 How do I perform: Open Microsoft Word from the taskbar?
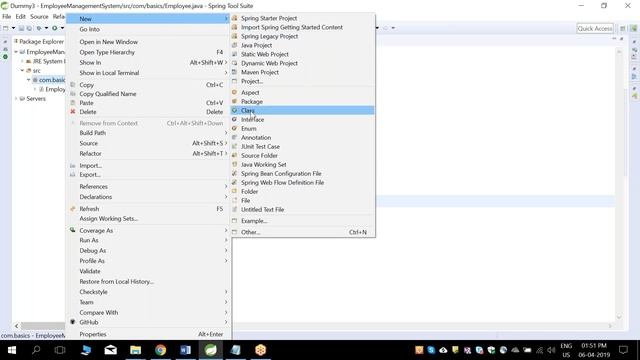pos(185,350)
